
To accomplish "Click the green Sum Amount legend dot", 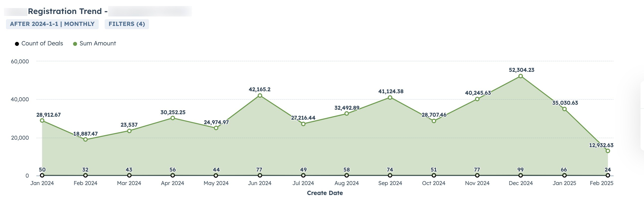I will (x=75, y=44).
